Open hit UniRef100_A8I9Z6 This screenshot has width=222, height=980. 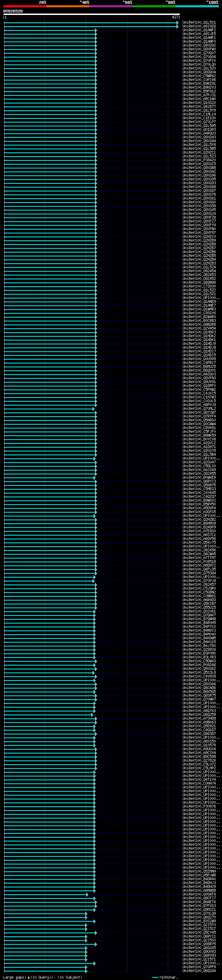(x=199, y=26)
